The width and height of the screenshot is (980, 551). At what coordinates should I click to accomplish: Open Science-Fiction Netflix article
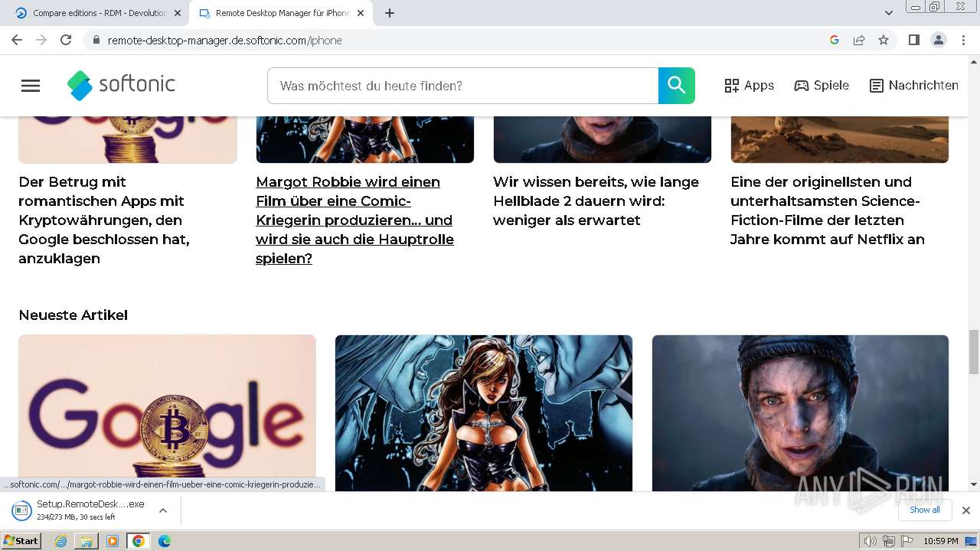[828, 210]
